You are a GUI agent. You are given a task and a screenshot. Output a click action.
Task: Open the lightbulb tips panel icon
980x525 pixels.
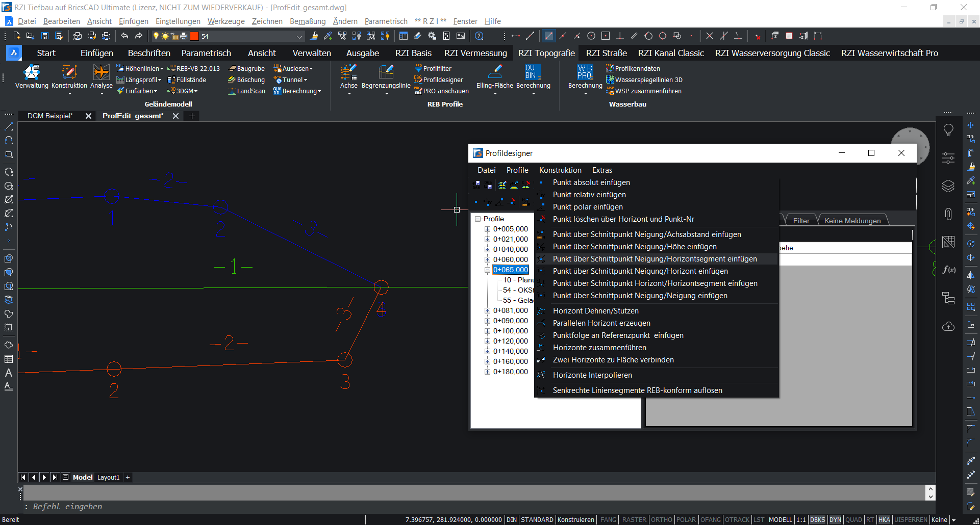click(x=948, y=130)
